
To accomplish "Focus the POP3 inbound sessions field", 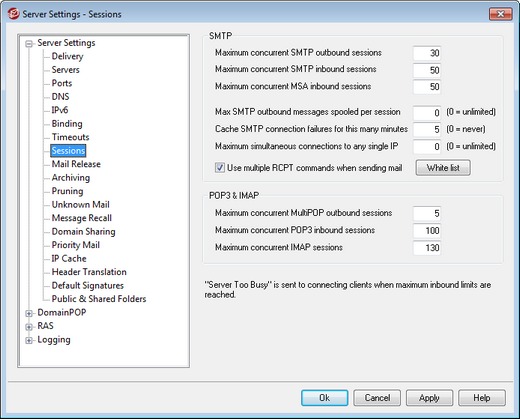I will pyautogui.click(x=427, y=230).
